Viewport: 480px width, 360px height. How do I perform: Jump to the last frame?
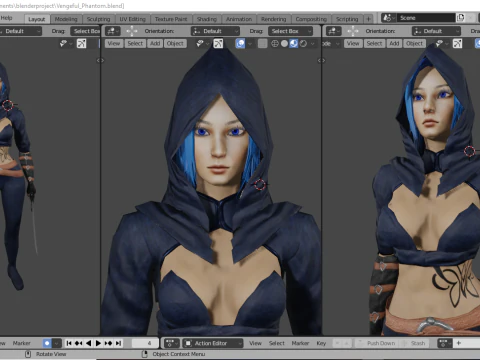(x=118, y=343)
